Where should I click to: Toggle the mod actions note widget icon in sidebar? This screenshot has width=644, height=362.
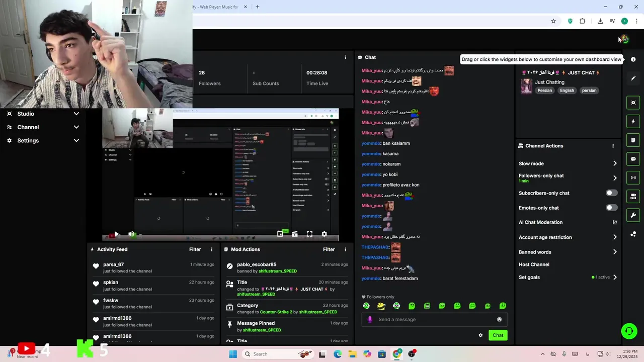pyautogui.click(x=633, y=140)
